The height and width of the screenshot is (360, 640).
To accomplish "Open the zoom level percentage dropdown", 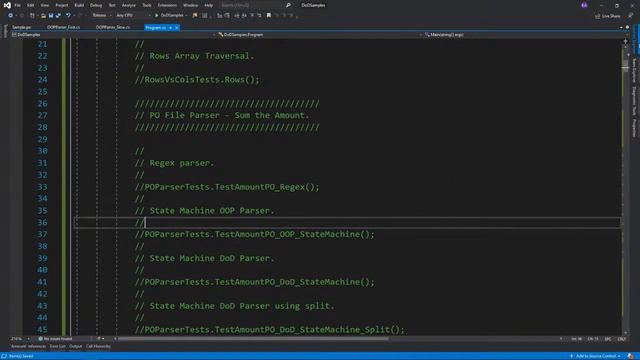I will 20,338.
